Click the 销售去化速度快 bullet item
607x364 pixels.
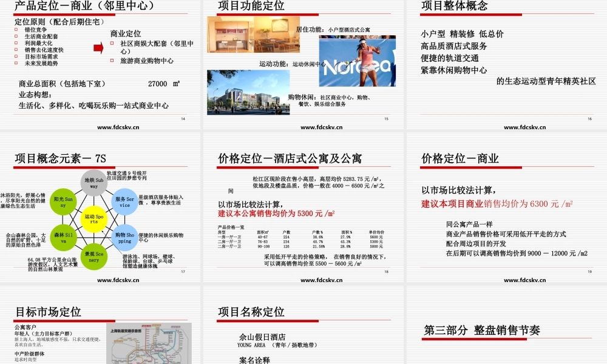tap(44, 50)
